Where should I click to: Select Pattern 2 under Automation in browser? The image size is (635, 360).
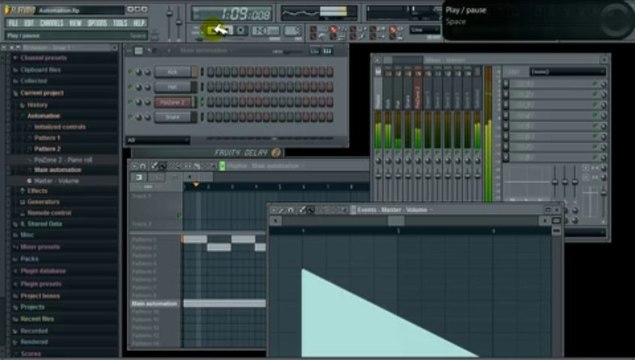[x=47, y=149]
